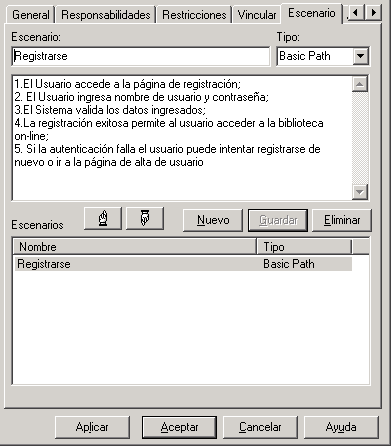Open the Responsabilidades tab
Image resolution: width=391 pixels, height=446 pixels.
tap(106, 15)
